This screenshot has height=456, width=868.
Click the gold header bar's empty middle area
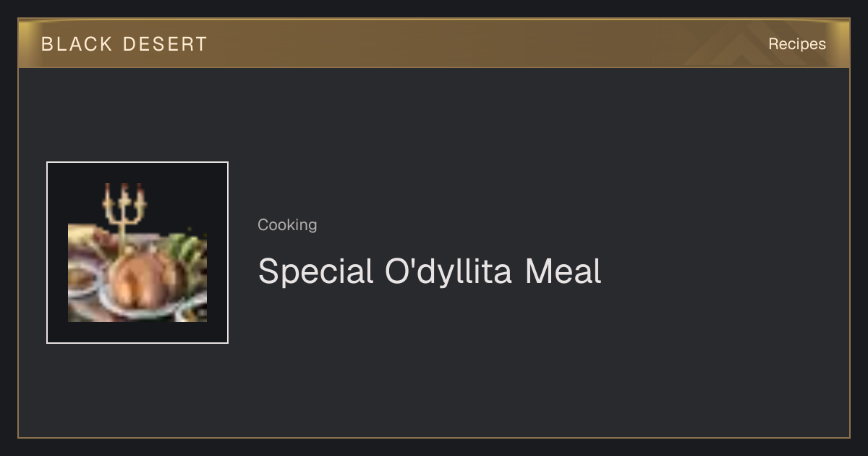click(x=448, y=44)
